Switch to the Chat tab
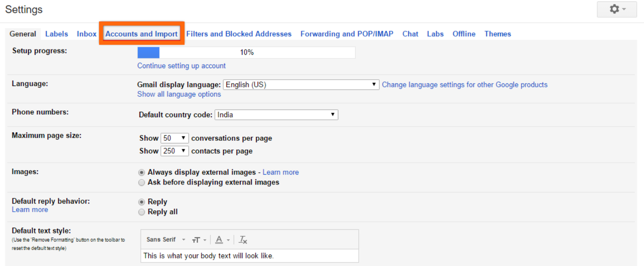644x266 pixels. (x=410, y=34)
